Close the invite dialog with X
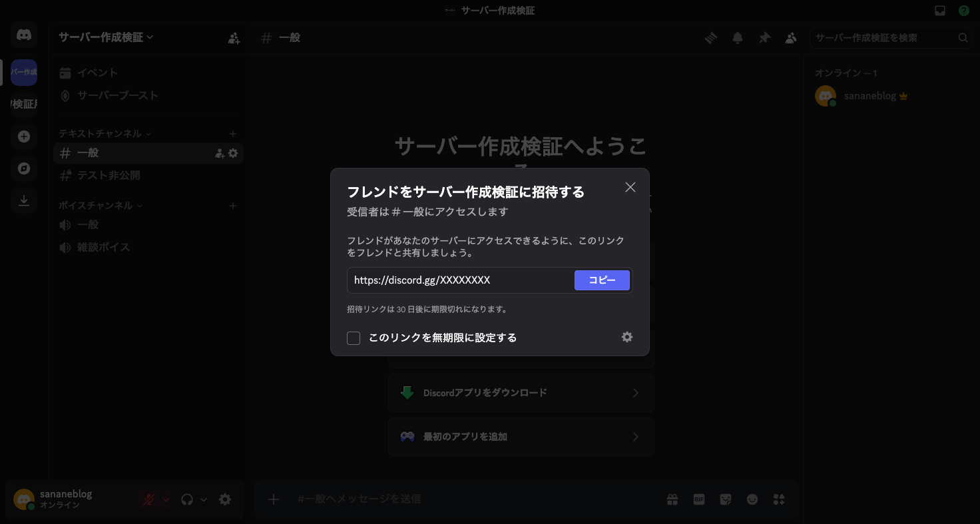The height and width of the screenshot is (524, 980). tap(630, 187)
